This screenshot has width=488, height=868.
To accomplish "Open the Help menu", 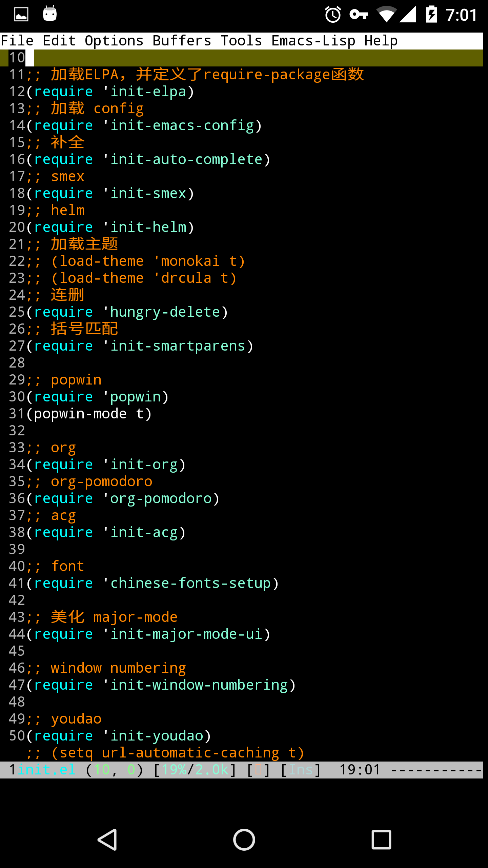I will tap(381, 41).
